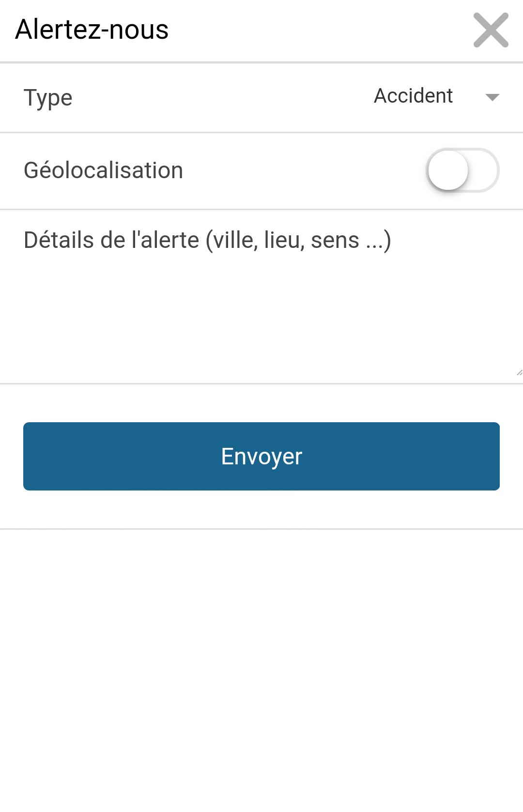523x812 pixels.
Task: Click the alert details placeholder text
Action: click(x=207, y=240)
